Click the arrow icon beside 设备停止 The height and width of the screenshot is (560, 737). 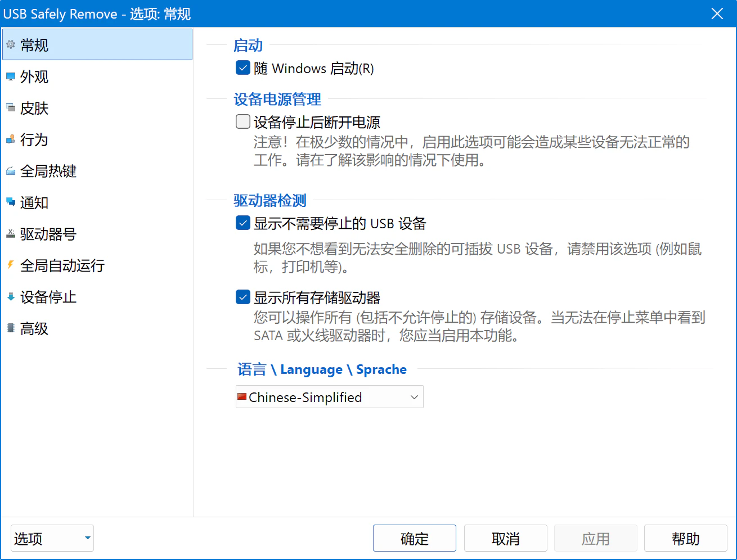[11, 296]
